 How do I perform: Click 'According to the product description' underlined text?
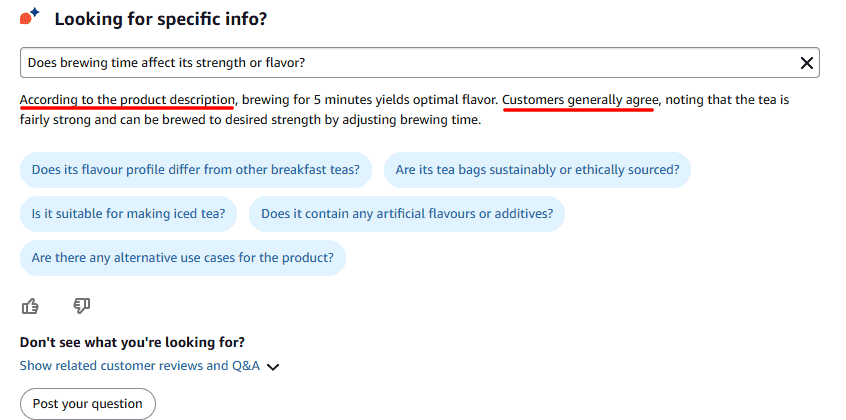click(x=127, y=100)
